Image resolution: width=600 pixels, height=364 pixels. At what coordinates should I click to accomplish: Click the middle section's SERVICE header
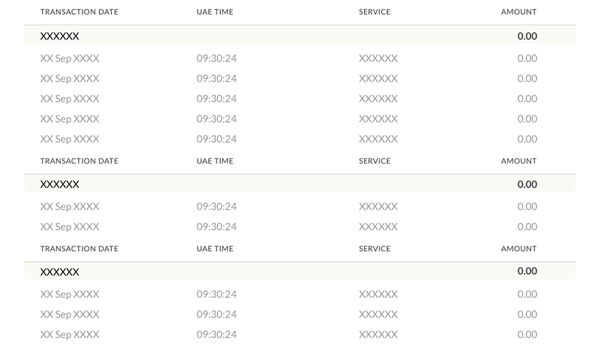point(374,161)
